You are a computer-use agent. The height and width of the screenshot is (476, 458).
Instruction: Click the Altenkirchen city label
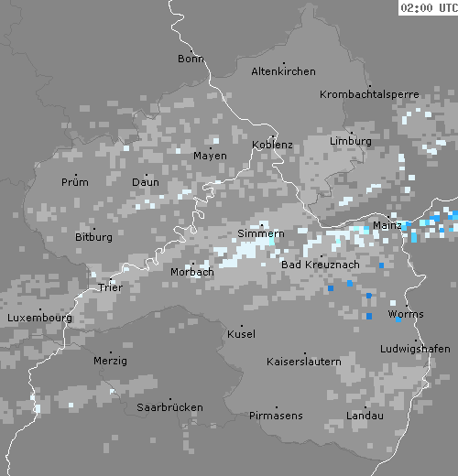(x=283, y=71)
